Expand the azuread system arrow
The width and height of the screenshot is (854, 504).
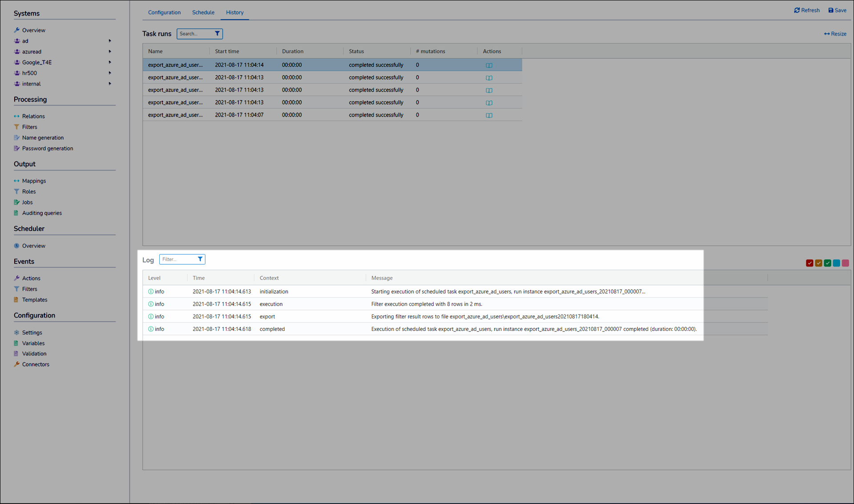[110, 52]
